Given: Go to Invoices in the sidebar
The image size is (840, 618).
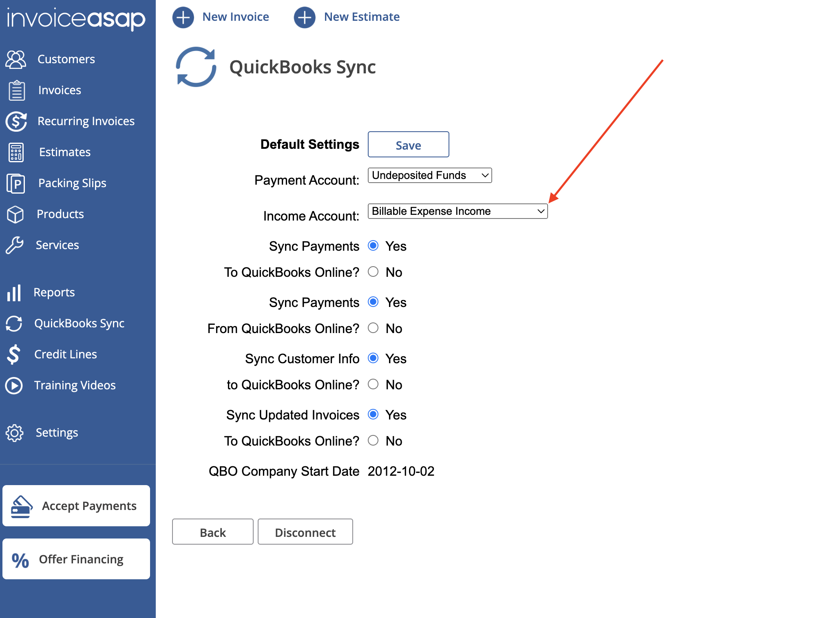Looking at the screenshot, I should (60, 90).
